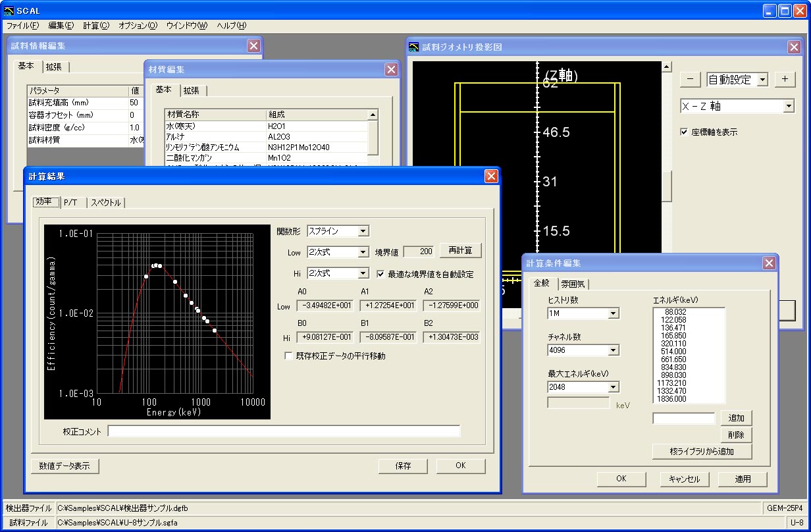The width and height of the screenshot is (811, 532).
Task: Close the 試料情報編集 window
Action: tap(253, 45)
